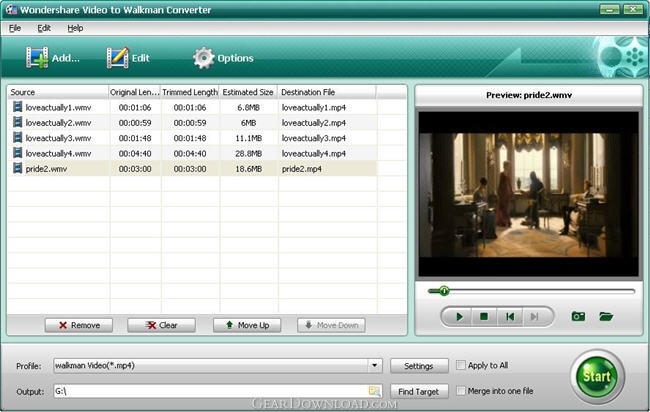Click the 6.8MB estimated size cell
650x412 pixels.
(x=248, y=107)
